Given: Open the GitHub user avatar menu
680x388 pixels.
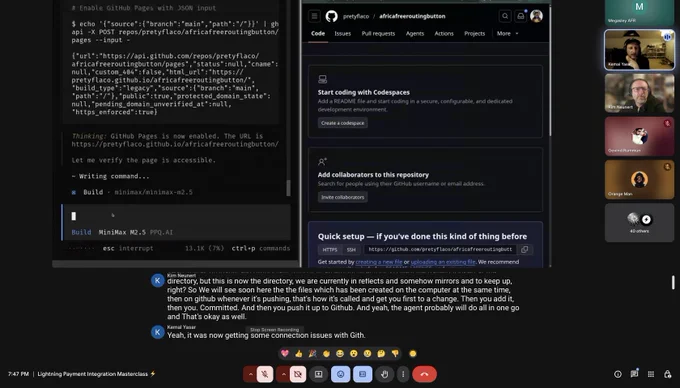Looking at the screenshot, I should (x=536, y=16).
